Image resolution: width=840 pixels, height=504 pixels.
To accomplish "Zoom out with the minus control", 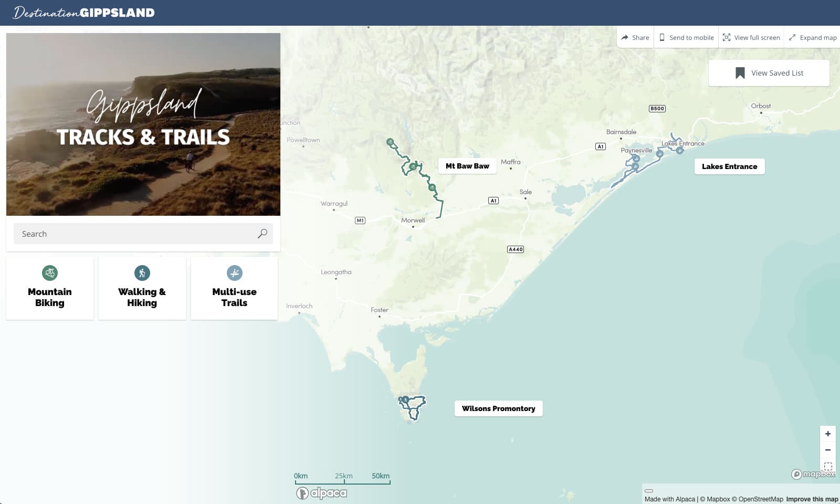I will [828, 449].
